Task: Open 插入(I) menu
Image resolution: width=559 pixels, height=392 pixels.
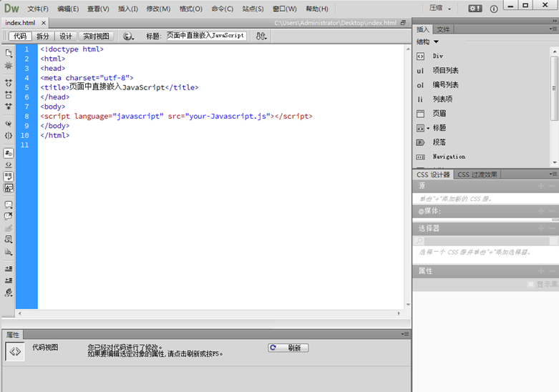Action: click(128, 9)
